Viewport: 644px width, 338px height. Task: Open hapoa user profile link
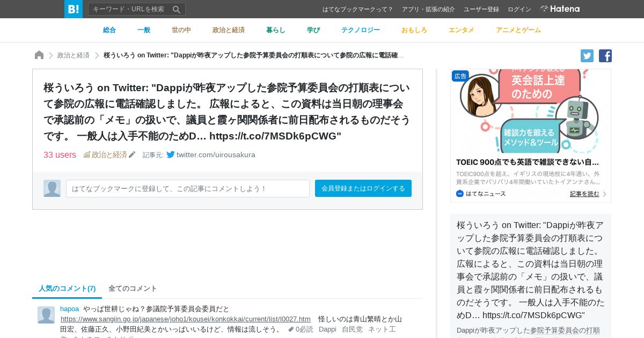coord(69,309)
